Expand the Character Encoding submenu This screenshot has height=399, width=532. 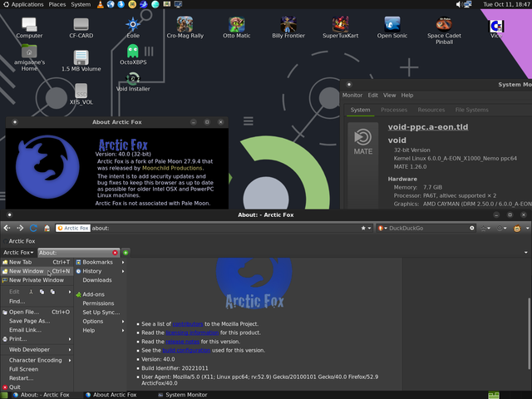(37, 360)
